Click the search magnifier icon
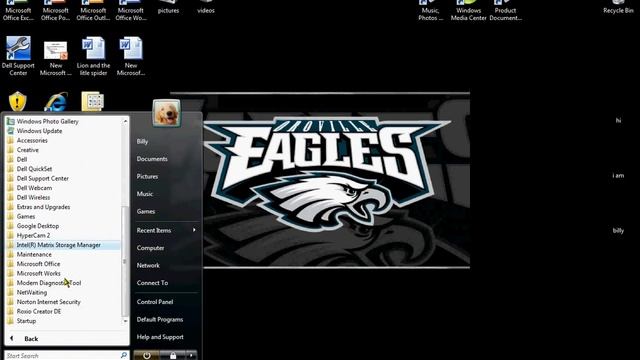This screenshot has height=360, width=640. [124, 356]
